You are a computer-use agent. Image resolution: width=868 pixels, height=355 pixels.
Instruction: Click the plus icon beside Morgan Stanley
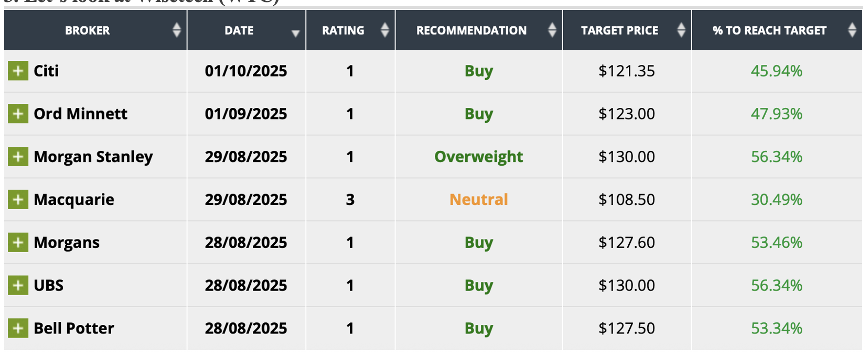(x=18, y=157)
